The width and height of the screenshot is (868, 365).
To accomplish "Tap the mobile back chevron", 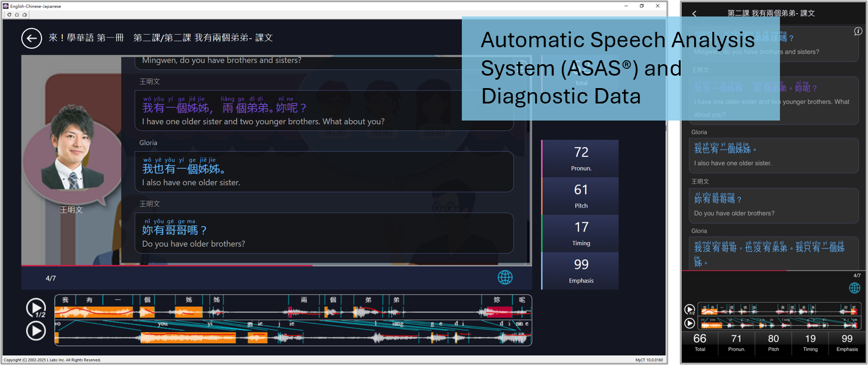I will click(694, 13).
